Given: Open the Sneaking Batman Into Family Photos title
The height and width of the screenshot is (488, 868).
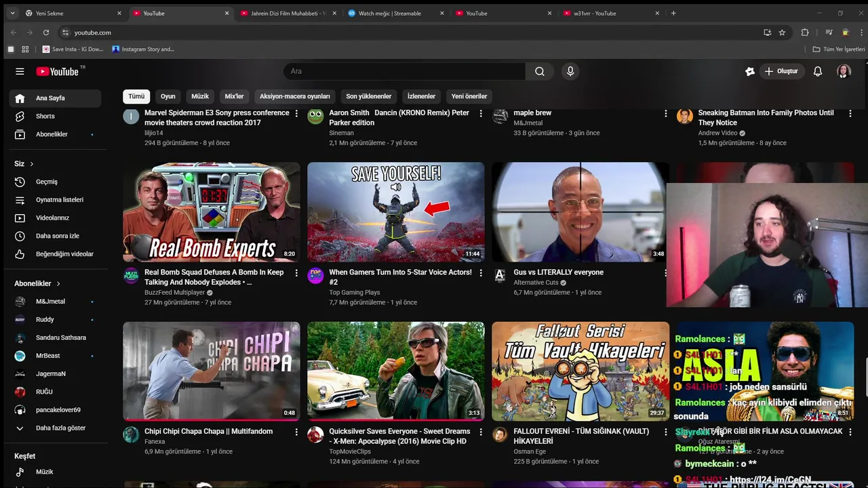Looking at the screenshot, I should [766, 118].
